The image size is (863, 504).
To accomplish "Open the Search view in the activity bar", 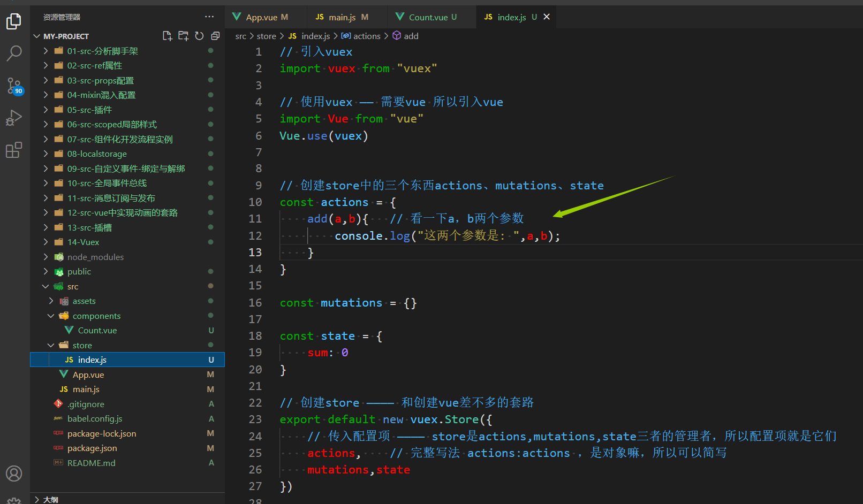I will click(14, 53).
